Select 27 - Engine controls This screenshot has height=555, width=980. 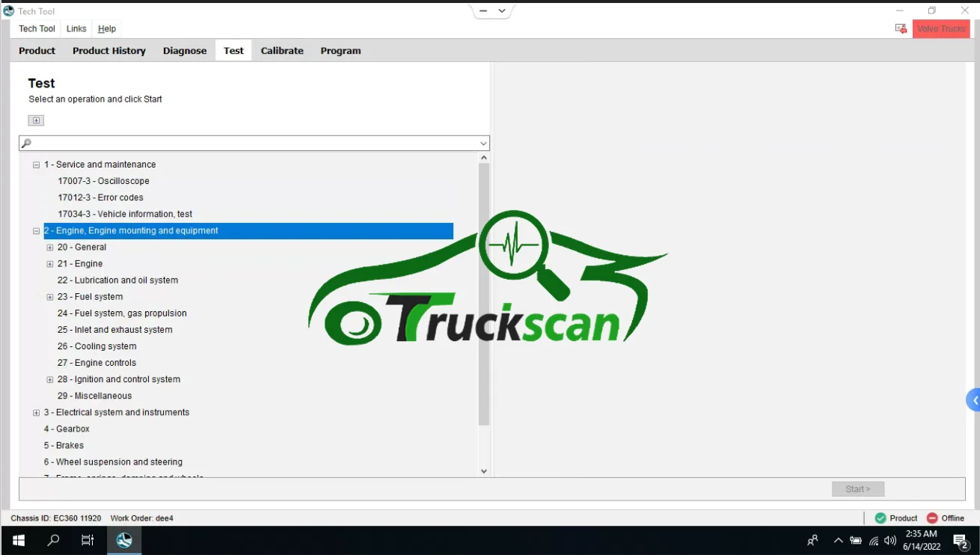pos(97,363)
